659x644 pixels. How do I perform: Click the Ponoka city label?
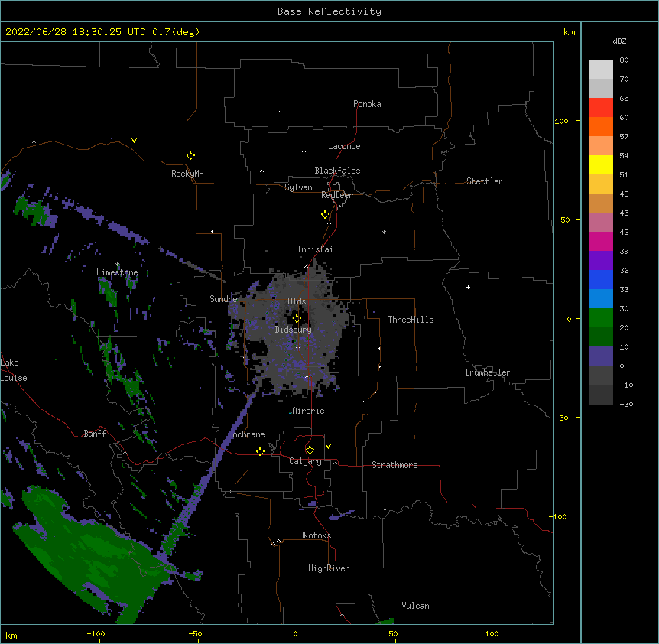click(367, 104)
